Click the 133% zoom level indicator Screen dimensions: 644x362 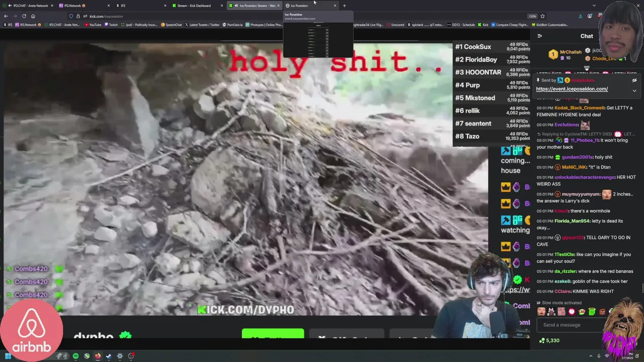pos(532,16)
